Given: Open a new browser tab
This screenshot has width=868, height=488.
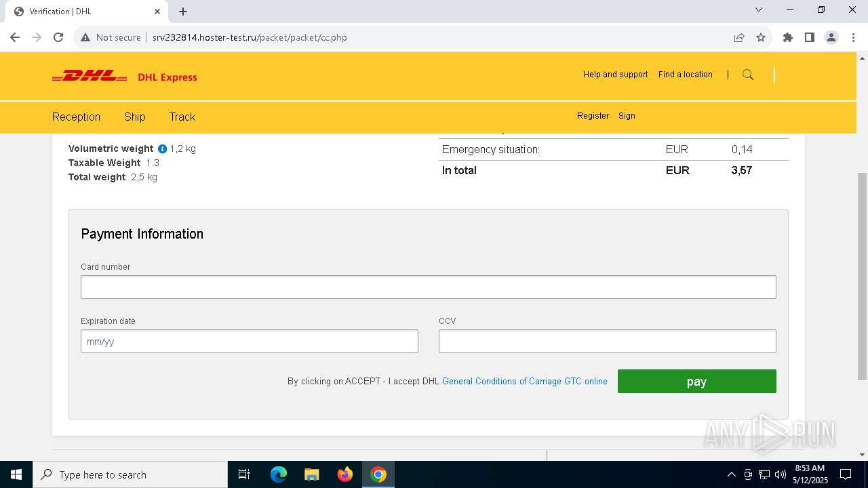Looking at the screenshot, I should pos(183,12).
